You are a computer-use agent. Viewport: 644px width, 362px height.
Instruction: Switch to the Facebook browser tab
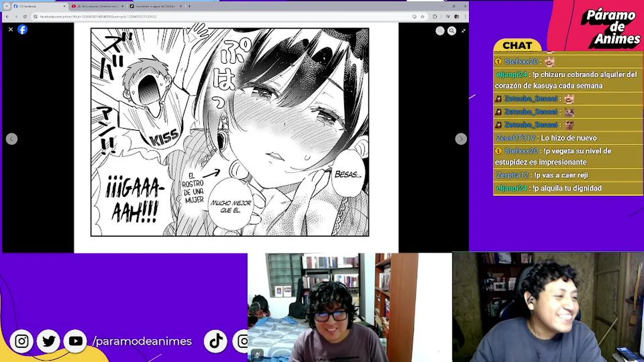(39, 7)
